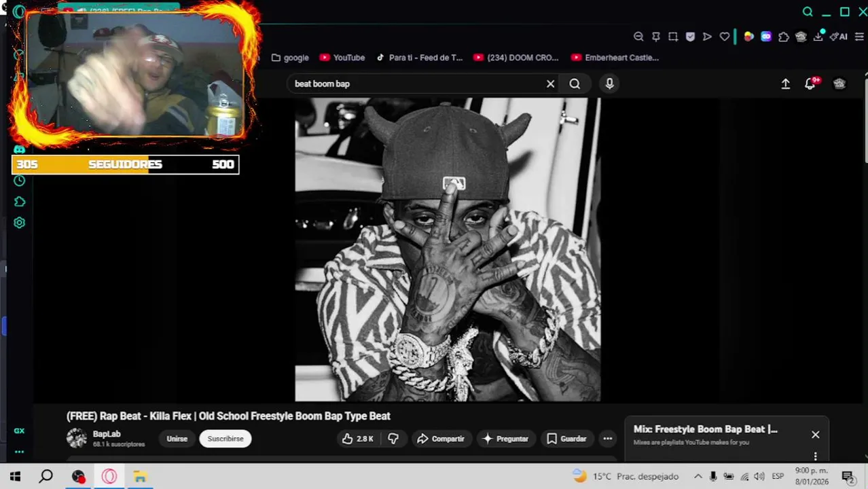This screenshot has width=868, height=489.
Task: Open the downloads icon in toolbar
Action: pos(818,36)
